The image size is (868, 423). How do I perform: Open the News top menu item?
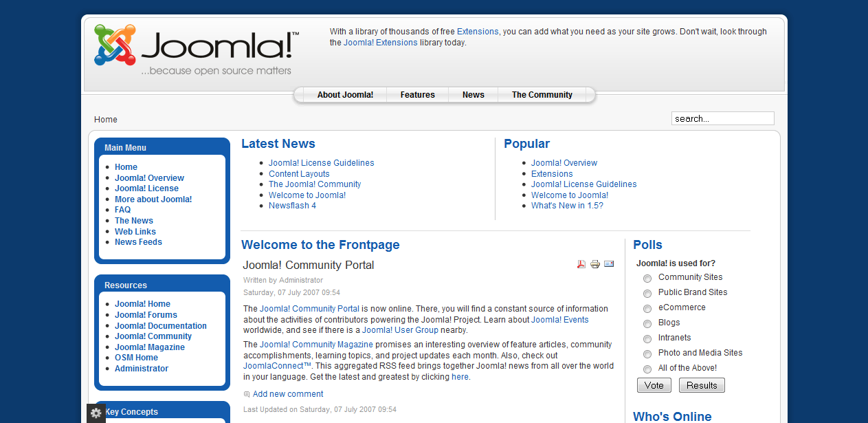474,95
